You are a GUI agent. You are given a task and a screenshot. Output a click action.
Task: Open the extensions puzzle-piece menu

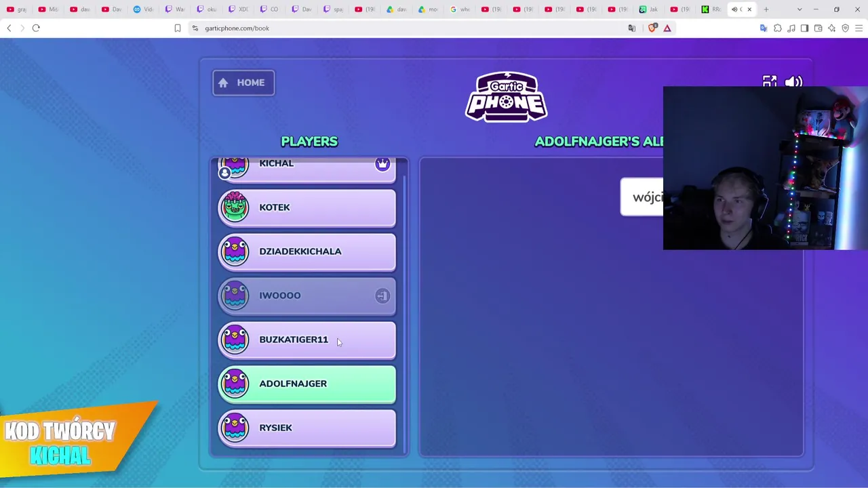tap(778, 28)
